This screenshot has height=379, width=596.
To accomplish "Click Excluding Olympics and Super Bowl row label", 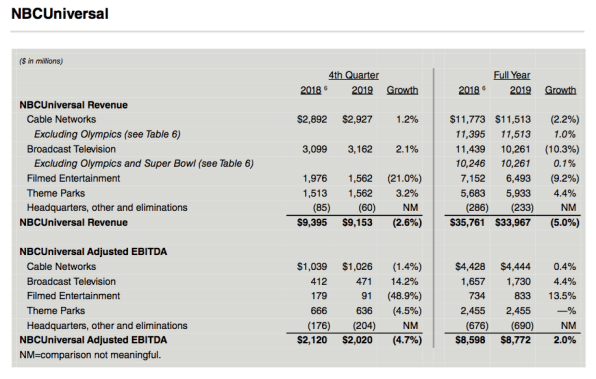I will point(144,163).
